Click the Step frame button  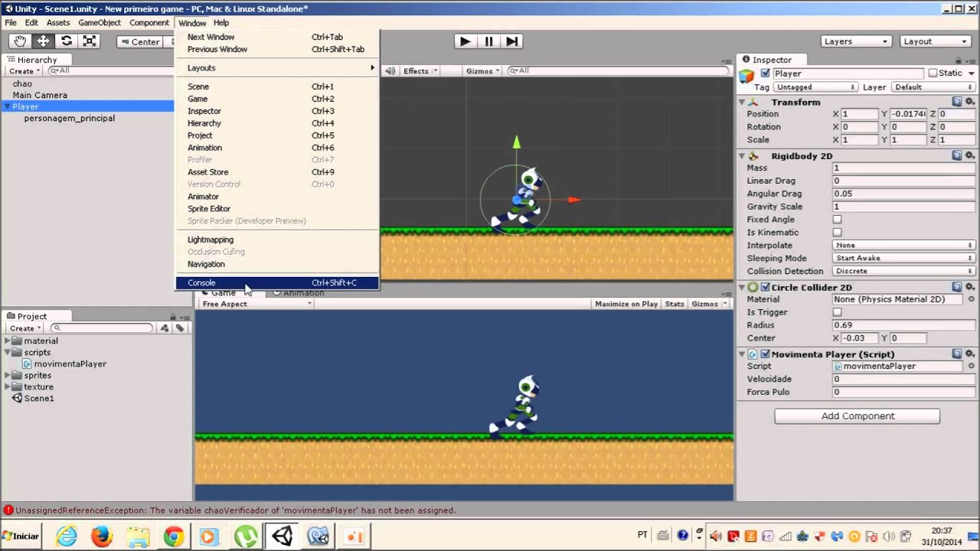(512, 41)
